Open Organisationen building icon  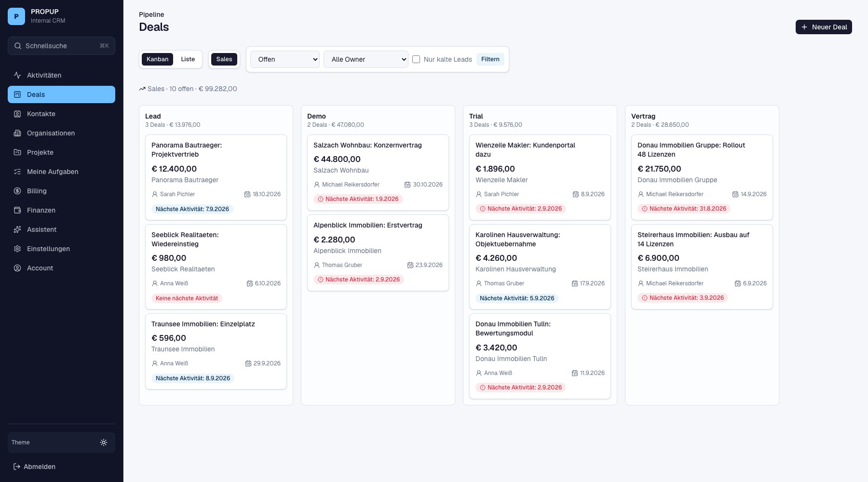tap(17, 133)
